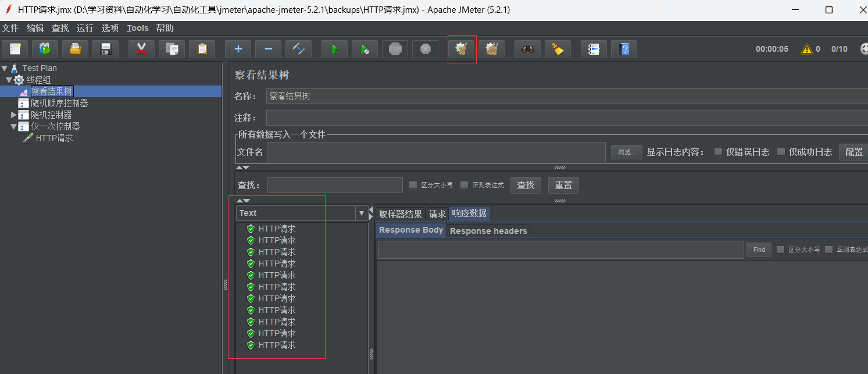
Task: Click Start no pauses icon
Action: [x=365, y=49]
